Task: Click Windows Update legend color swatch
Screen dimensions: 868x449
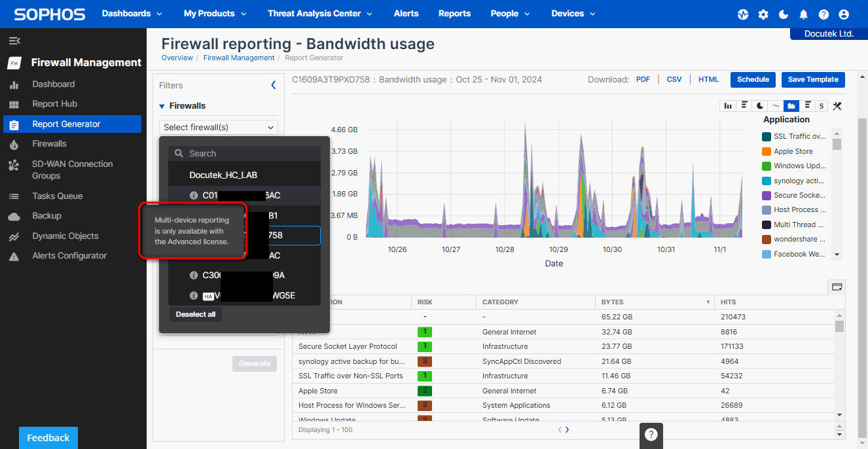Action: pos(767,166)
